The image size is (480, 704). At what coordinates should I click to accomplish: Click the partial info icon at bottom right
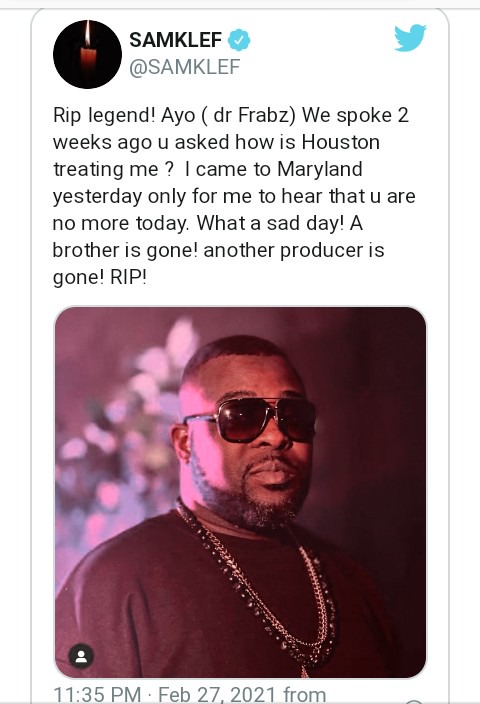(415, 702)
